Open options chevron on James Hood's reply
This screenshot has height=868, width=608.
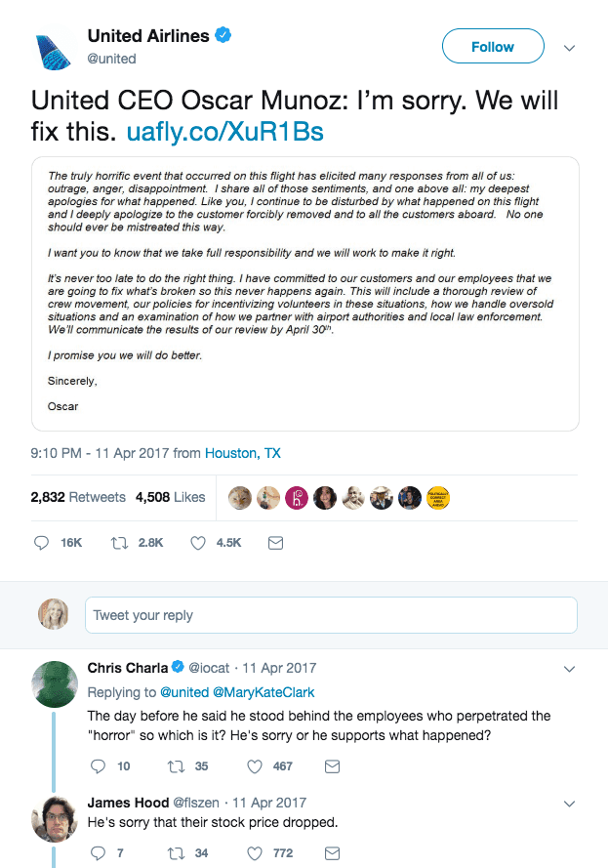pos(570,804)
